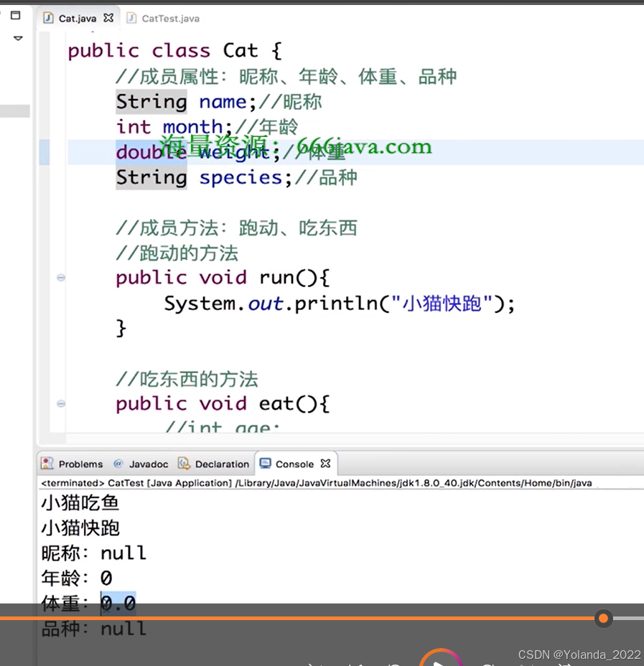
Task: Click the //跑动的方法 comment
Action: (177, 253)
